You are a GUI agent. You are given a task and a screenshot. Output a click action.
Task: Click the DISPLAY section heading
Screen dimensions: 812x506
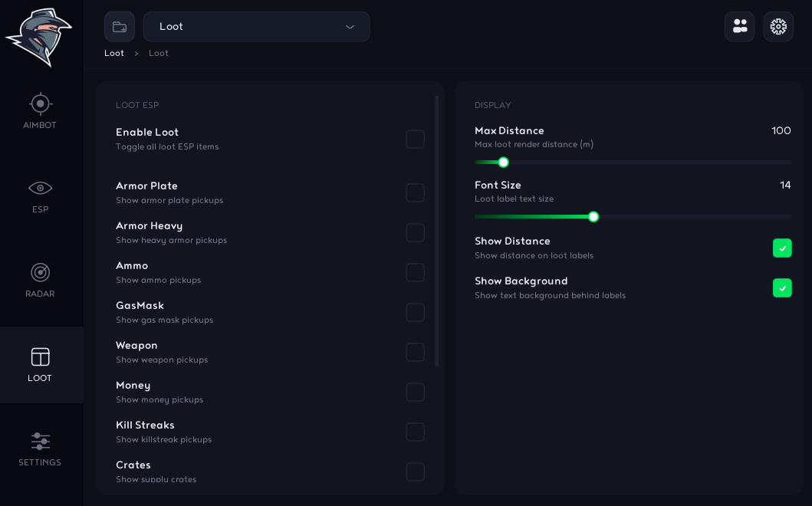click(x=492, y=105)
